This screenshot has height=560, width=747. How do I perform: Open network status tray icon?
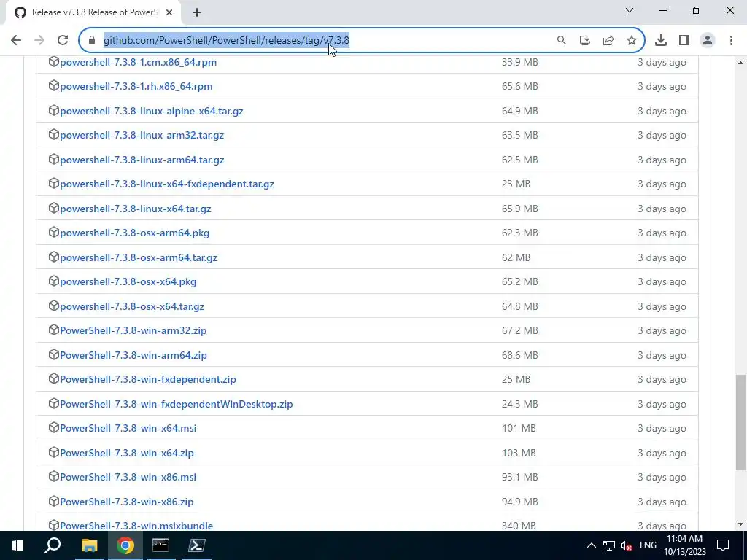(x=609, y=545)
